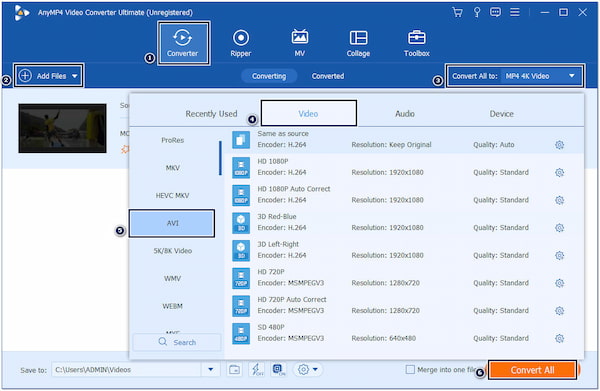Screen dimensions: 600x391
Task: Open settings gear for 3D Red-Blue
Action: click(559, 228)
